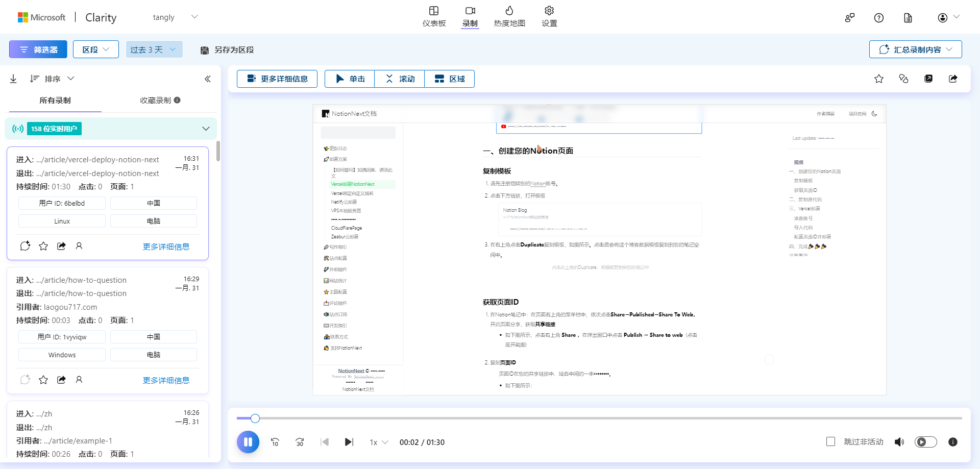Open the help question mark icon

(879, 18)
